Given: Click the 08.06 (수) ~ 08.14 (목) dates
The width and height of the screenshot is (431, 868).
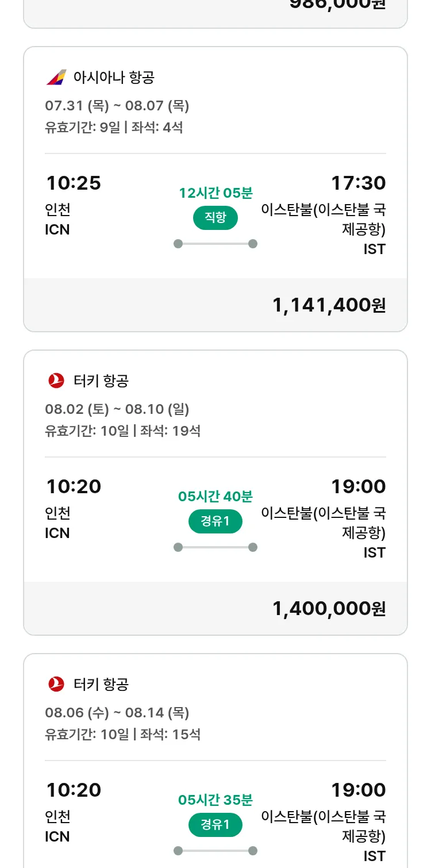Looking at the screenshot, I should pos(117,713).
